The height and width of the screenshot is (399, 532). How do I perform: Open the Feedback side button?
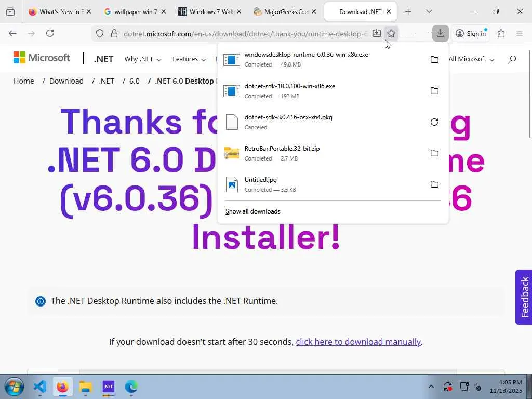tap(524, 297)
